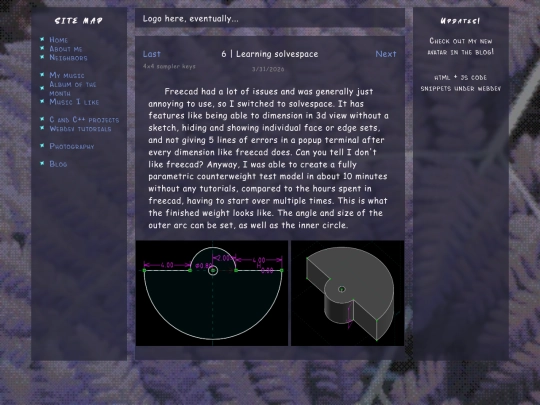Viewport: 540px width, 405px height.
Task: Click the Next post link
Action: (386, 54)
